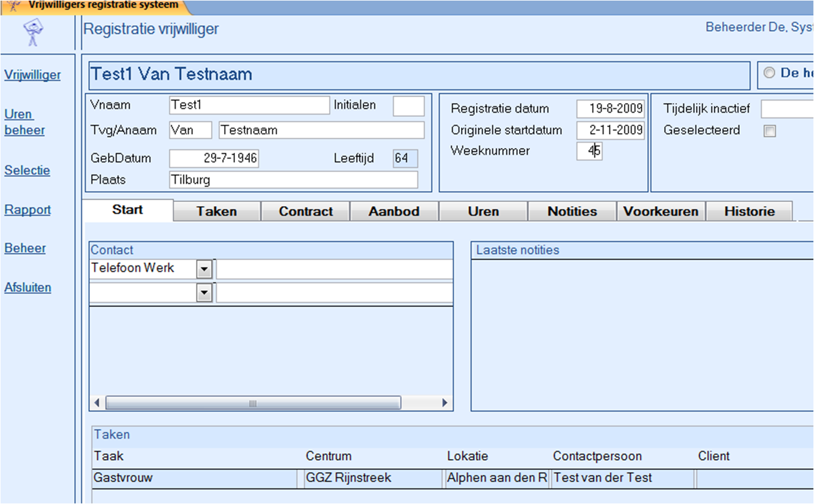Open the Aanbod tab
814x504 pixels.
click(x=394, y=211)
